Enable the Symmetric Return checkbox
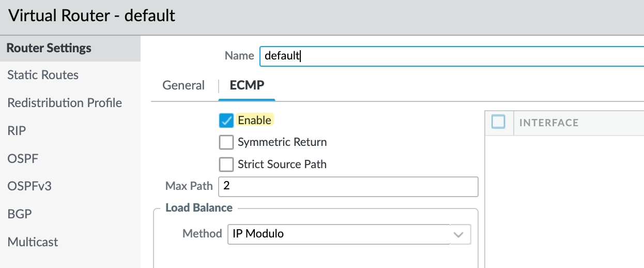 click(226, 142)
